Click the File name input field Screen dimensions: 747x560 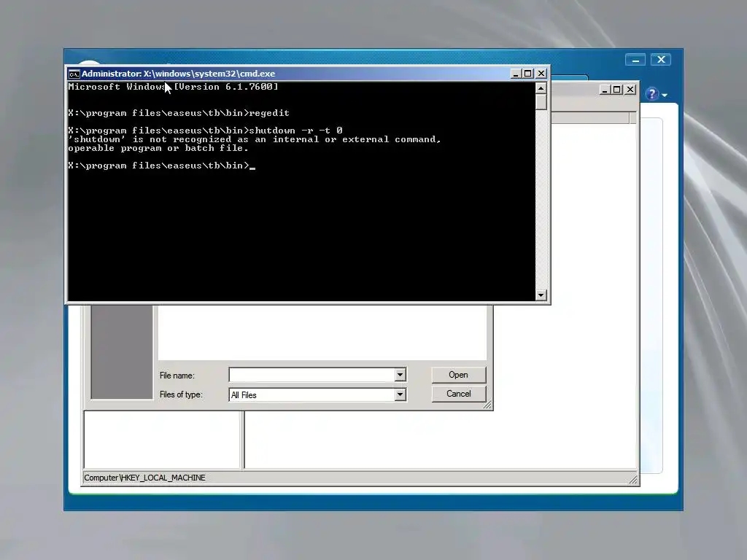[312, 375]
